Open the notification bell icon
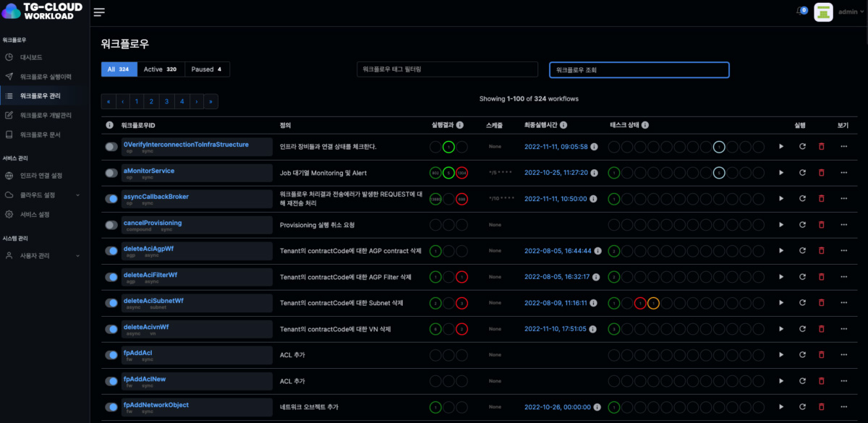 click(x=801, y=12)
